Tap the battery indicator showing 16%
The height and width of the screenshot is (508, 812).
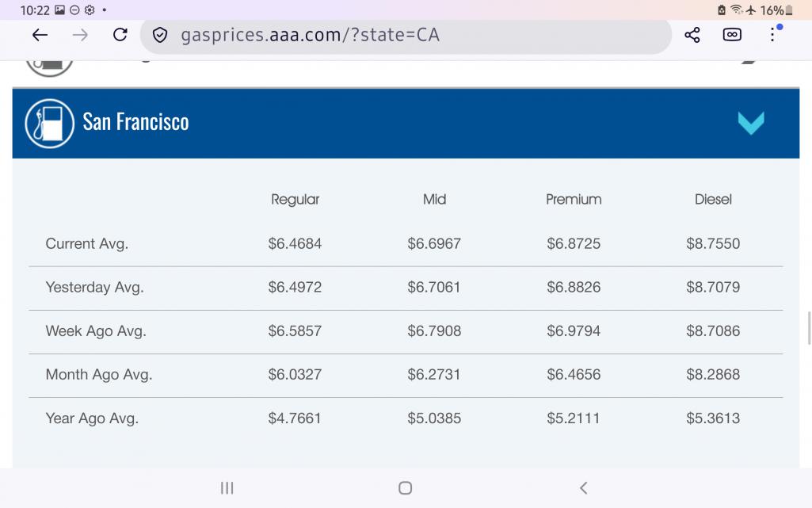point(776,10)
